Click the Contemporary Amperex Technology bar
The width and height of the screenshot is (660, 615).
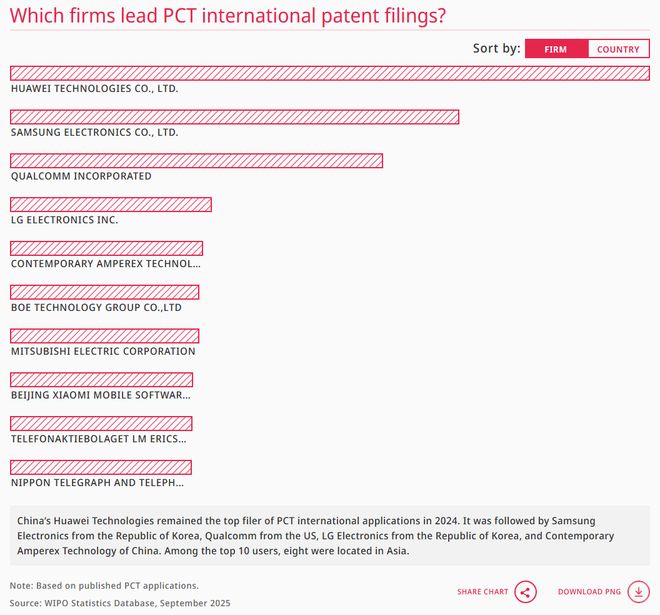point(106,248)
